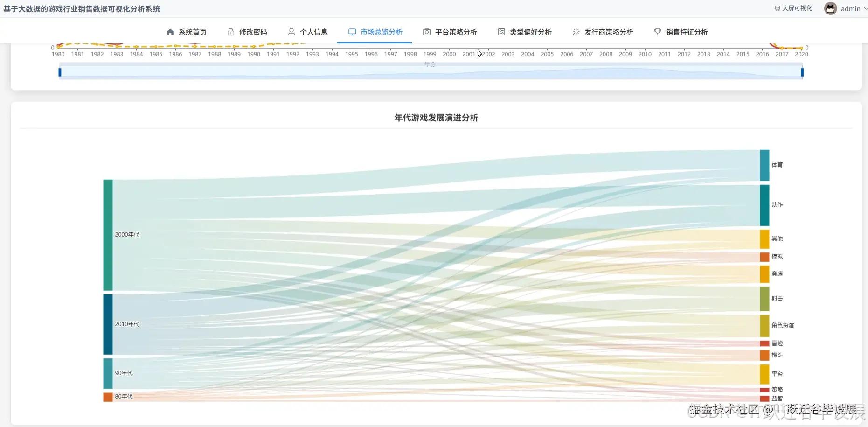This screenshot has height=427, width=868.
Task: Click the 其他 genre node bar
Action: click(764, 239)
